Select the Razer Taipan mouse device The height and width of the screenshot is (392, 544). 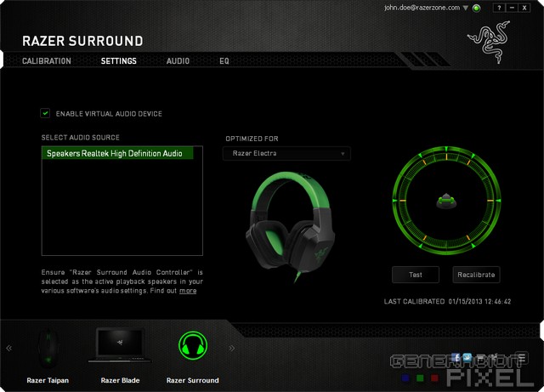(48, 349)
